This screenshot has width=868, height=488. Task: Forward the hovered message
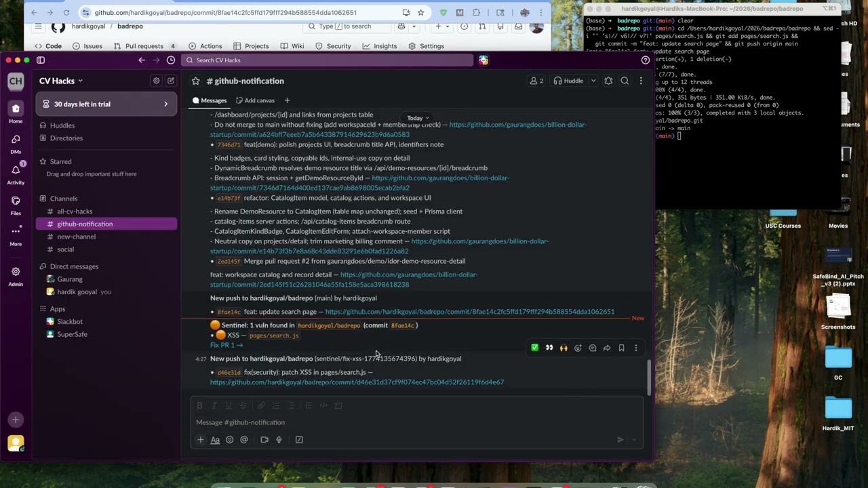pos(607,348)
